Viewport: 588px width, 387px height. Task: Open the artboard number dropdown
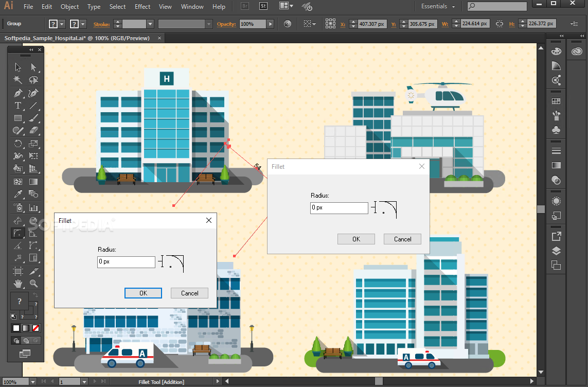84,382
